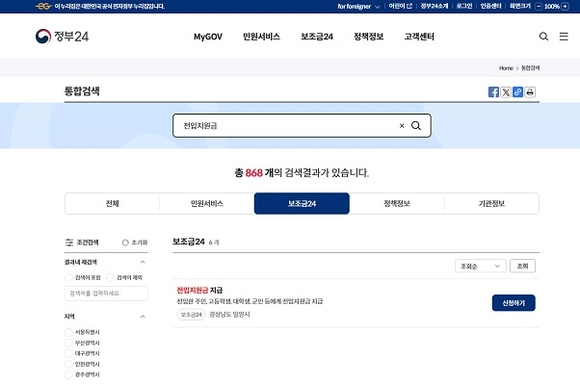This screenshot has height=384, width=580.
Task: Open the 민원서비스 top menu
Action: pyautogui.click(x=261, y=37)
